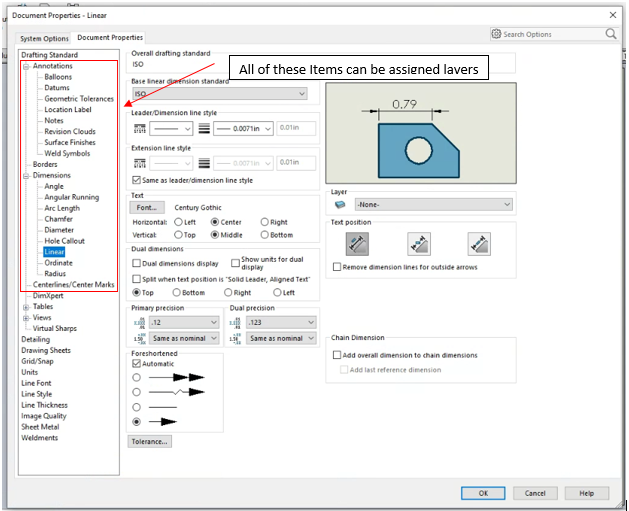The width and height of the screenshot is (629, 511).
Task: Click the Font... button
Action: [x=146, y=207]
